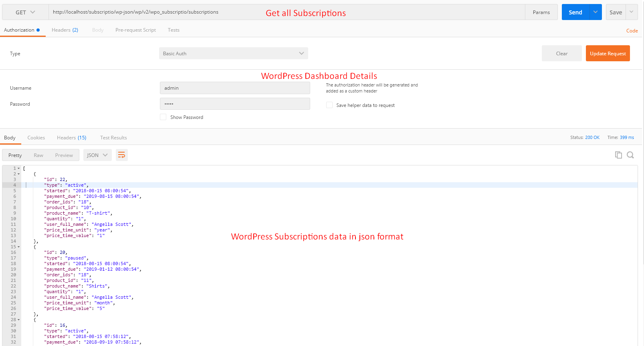This screenshot has width=644, height=346.
Task: Click the Username field containing admin
Action: pos(235,88)
